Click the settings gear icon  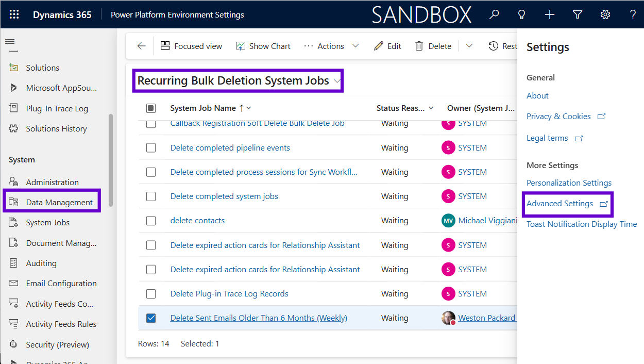[605, 14]
